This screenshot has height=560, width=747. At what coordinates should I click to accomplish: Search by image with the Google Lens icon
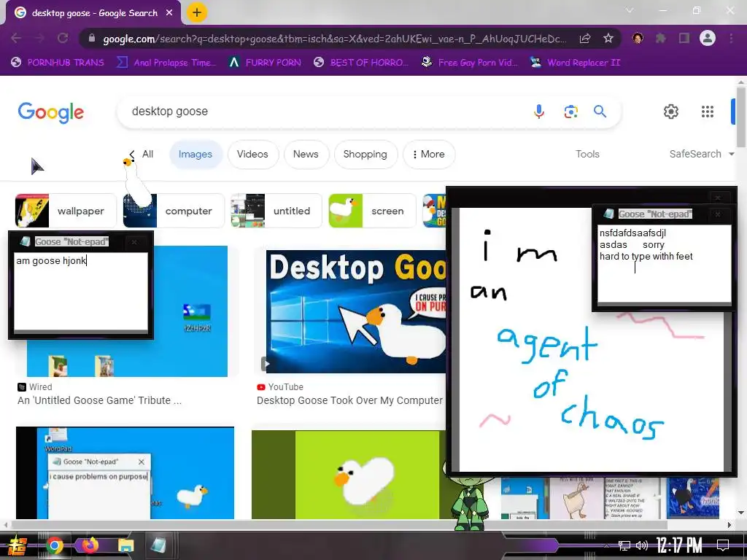click(x=570, y=112)
